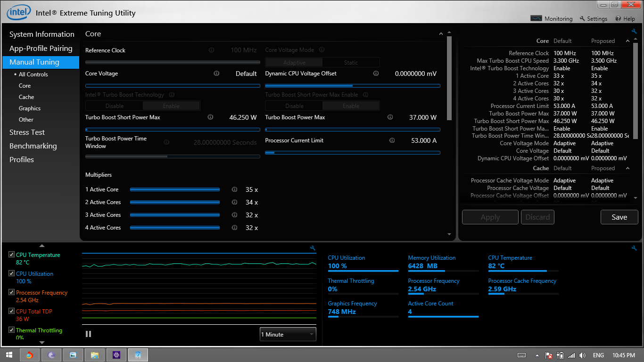Click the Intel logo

click(19, 12)
